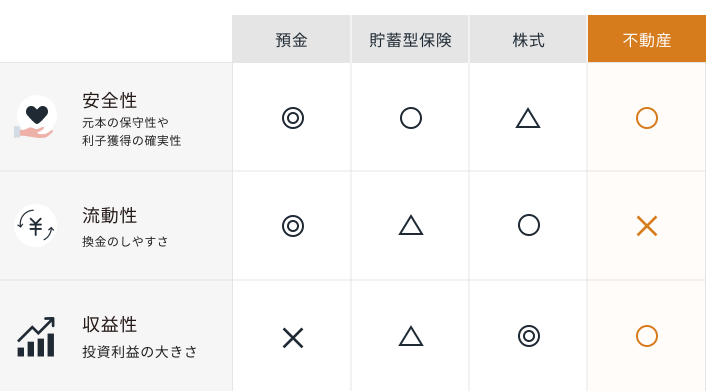Click the 換金のしやすさ description text
This screenshot has height=391, width=710.
125,242
